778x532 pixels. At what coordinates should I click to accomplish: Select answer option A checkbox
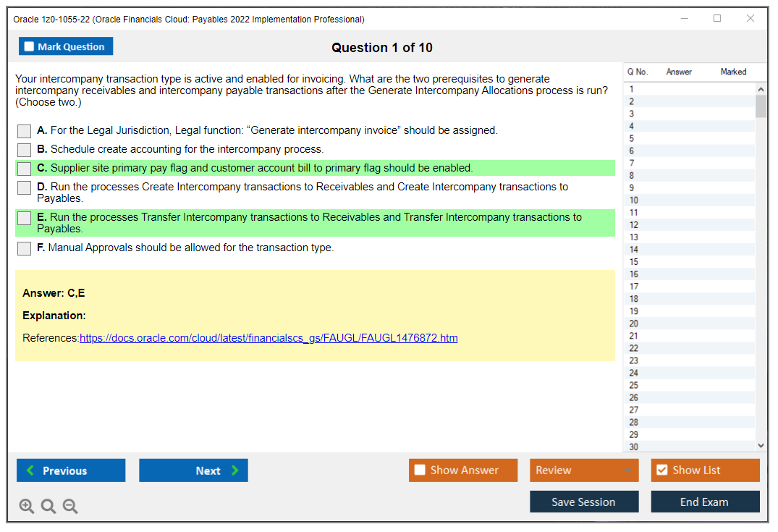coord(25,131)
